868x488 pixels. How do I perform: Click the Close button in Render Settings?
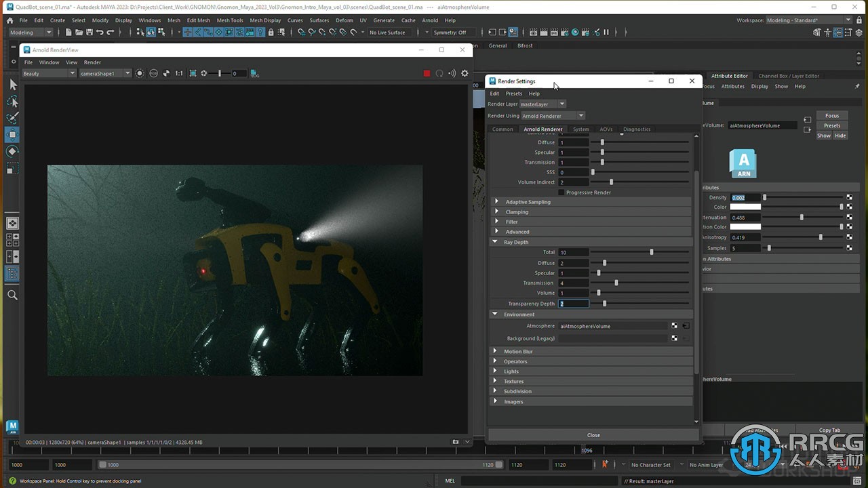[x=593, y=435]
